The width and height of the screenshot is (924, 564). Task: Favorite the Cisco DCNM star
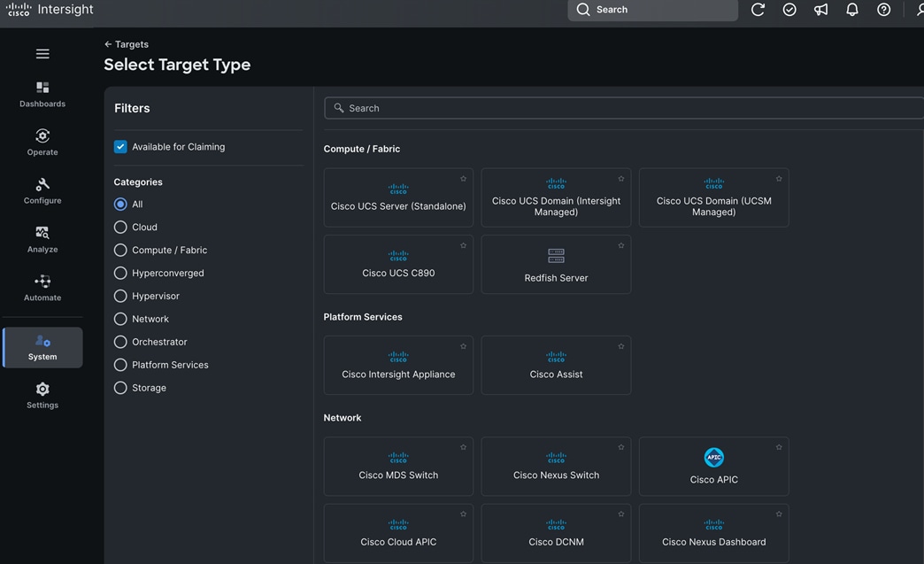[x=621, y=514]
